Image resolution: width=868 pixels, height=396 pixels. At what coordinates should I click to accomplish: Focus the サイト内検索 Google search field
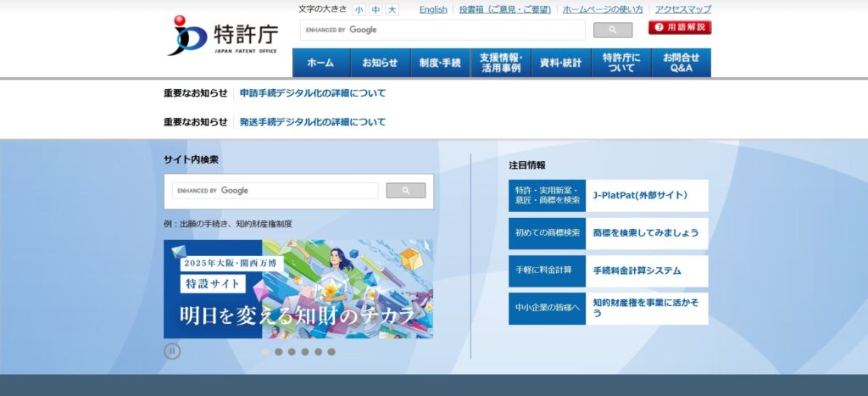[x=275, y=191]
